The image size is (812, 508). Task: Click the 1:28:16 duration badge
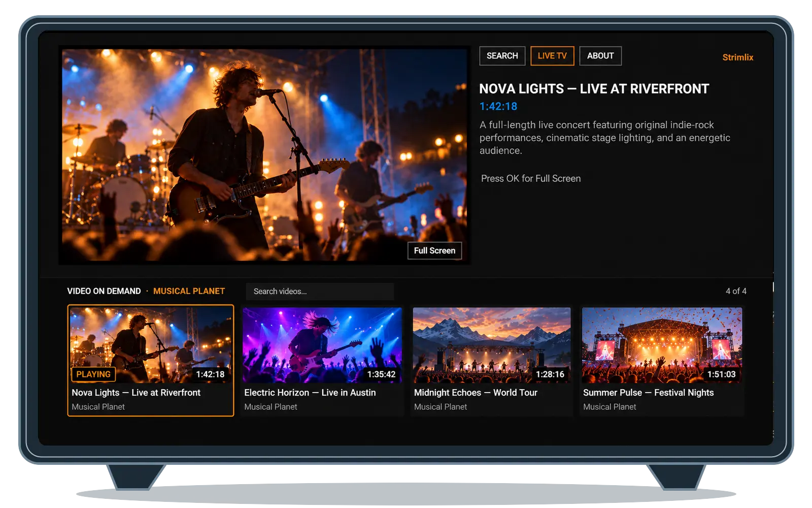550,374
